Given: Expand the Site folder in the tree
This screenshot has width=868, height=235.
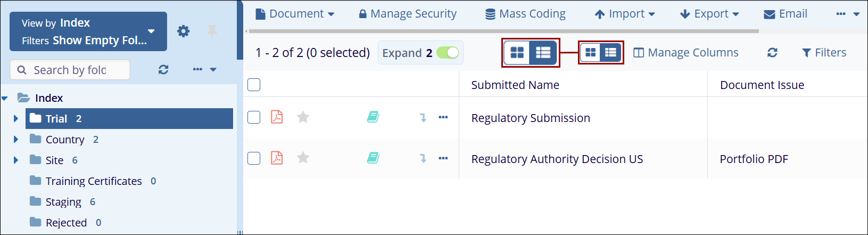Looking at the screenshot, I should [16, 160].
